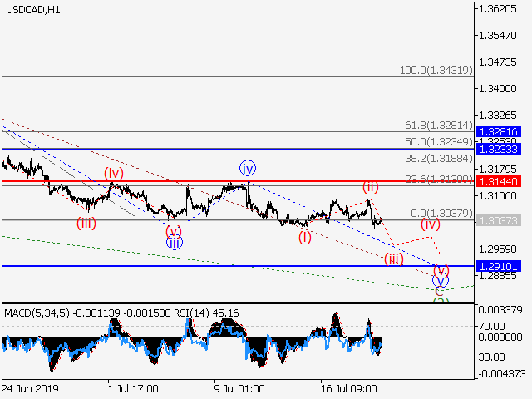
Task: Click the 24 Jun 2019 date label
Action: pyautogui.click(x=30, y=388)
